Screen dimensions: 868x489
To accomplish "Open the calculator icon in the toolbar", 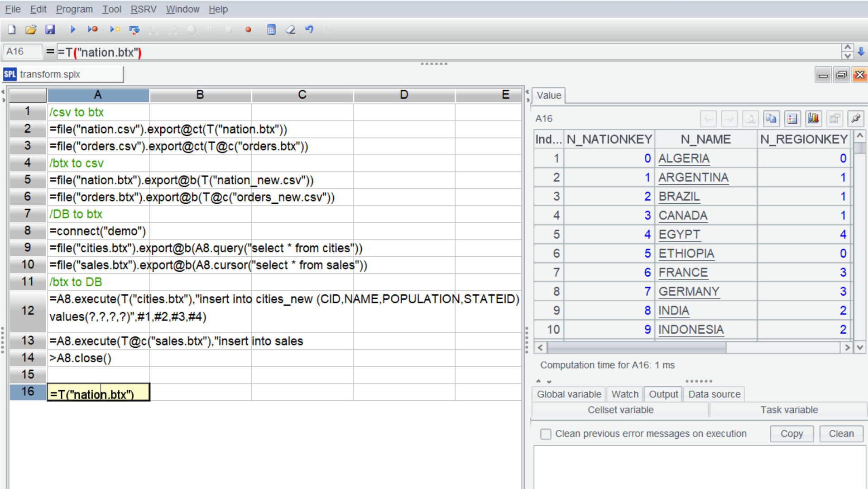I will 271,30.
